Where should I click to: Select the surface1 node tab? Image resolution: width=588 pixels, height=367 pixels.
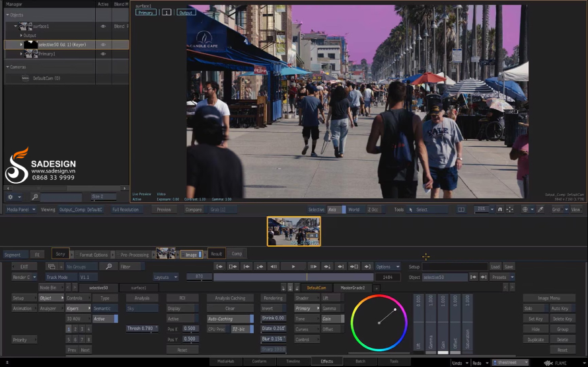(138, 288)
